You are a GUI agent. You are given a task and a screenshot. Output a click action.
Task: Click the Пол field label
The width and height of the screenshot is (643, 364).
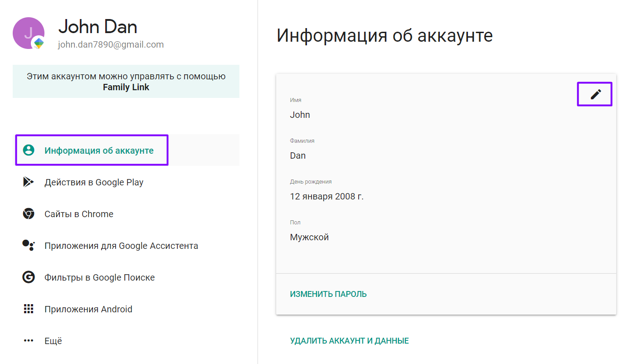click(x=295, y=223)
